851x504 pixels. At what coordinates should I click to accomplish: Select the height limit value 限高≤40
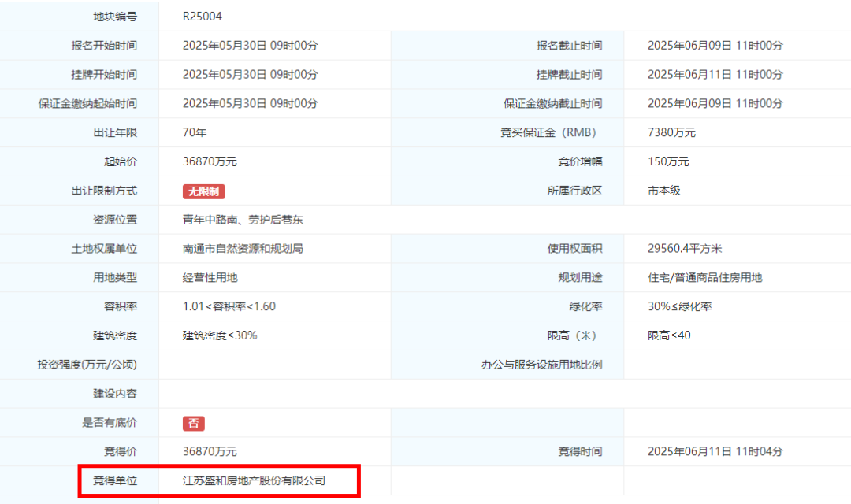[x=669, y=335]
